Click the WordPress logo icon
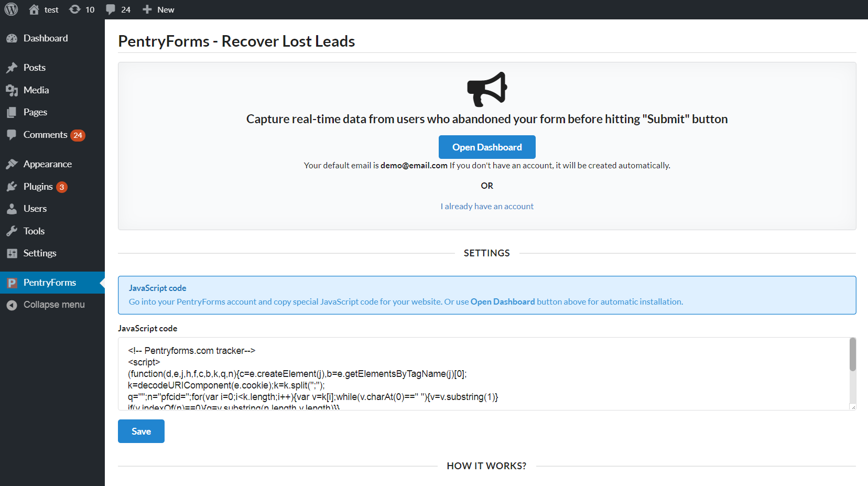 11,9
